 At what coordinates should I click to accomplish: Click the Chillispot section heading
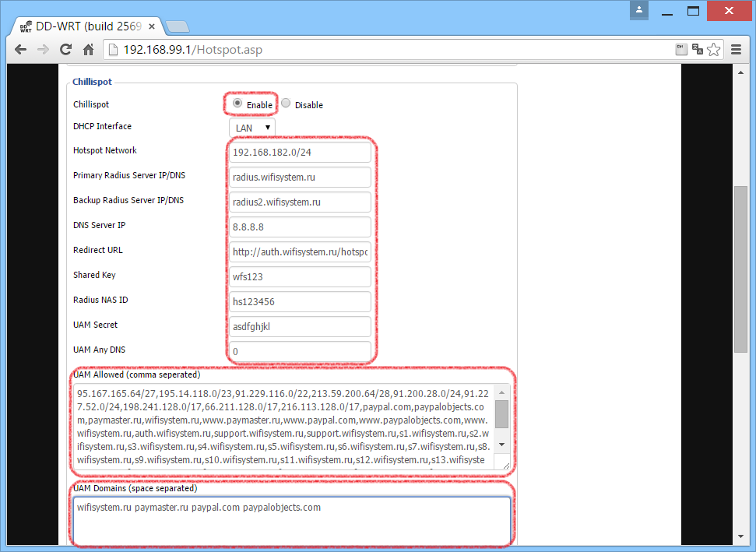tap(92, 82)
